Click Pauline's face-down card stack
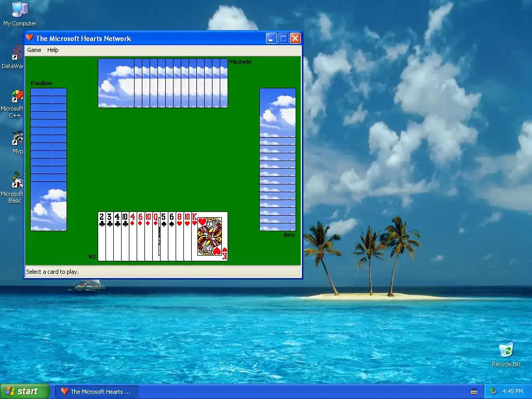The image size is (532, 399). point(48,159)
